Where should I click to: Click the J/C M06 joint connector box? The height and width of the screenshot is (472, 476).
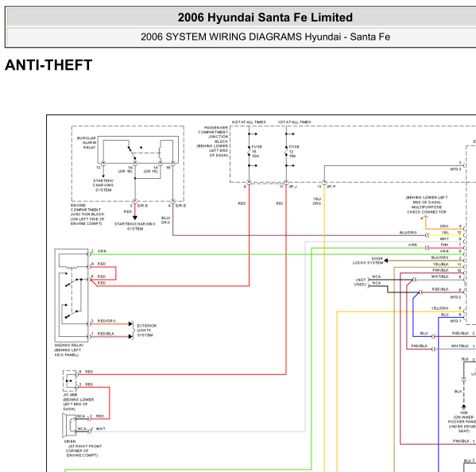70,381
